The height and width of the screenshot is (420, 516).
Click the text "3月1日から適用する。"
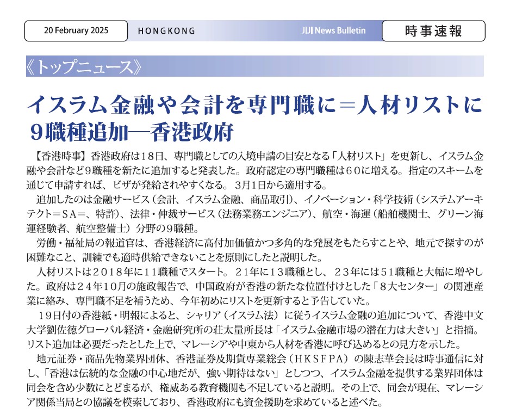coord(281,184)
